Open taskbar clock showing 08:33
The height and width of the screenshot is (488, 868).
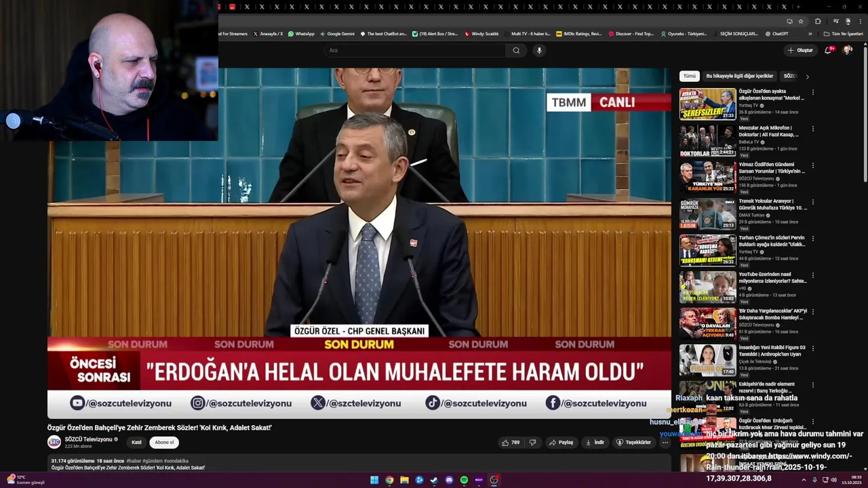[x=853, y=480]
